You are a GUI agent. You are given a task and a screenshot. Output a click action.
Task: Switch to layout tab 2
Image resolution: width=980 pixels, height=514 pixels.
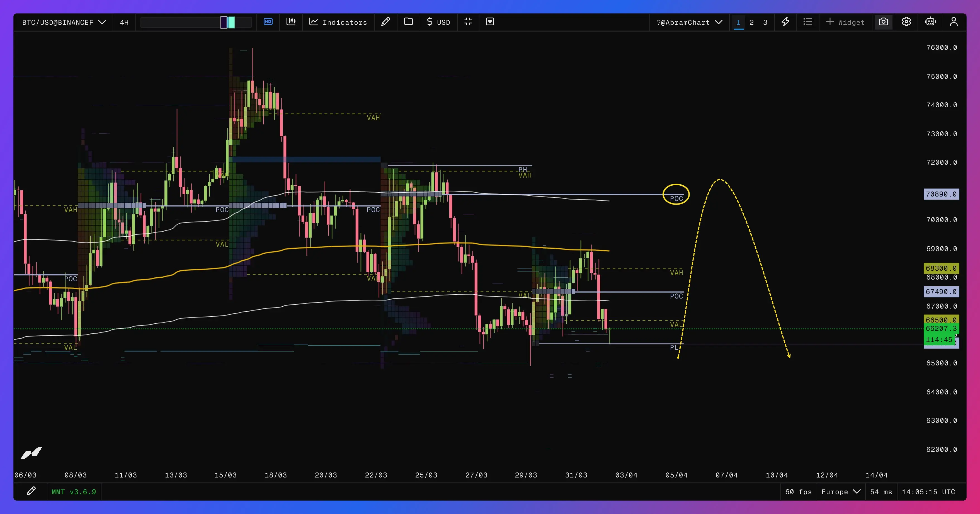752,22
